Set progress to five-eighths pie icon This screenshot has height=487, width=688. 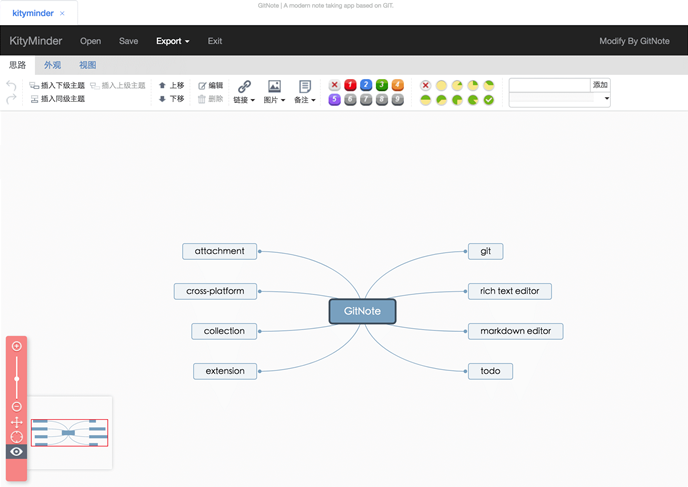pyautogui.click(x=441, y=100)
